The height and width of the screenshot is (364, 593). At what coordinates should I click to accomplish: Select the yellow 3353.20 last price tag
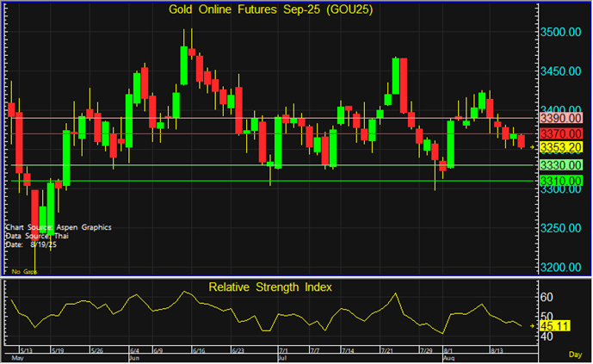point(561,147)
